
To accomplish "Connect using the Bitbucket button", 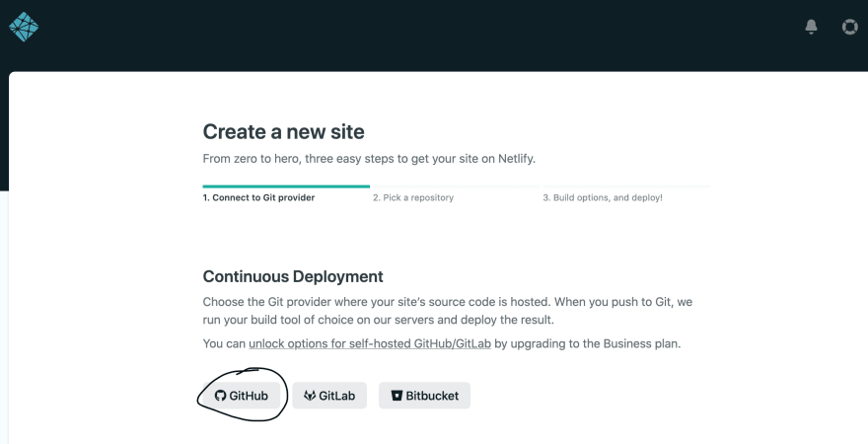I will tap(424, 396).
